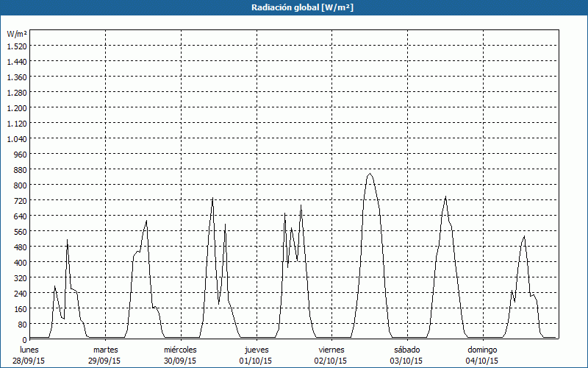The height and width of the screenshot is (368, 588).
Task: Click the "jueves" day label
Action: [257, 350]
